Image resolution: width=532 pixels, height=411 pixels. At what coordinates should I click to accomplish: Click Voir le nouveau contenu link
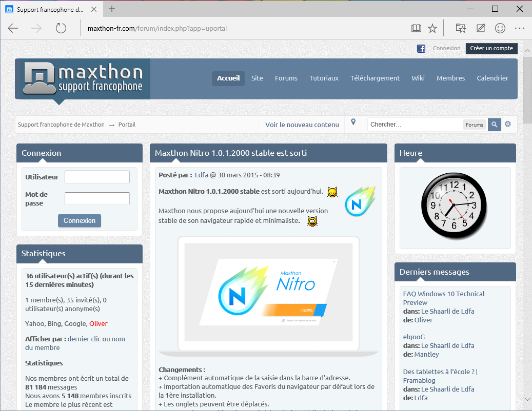[302, 125]
